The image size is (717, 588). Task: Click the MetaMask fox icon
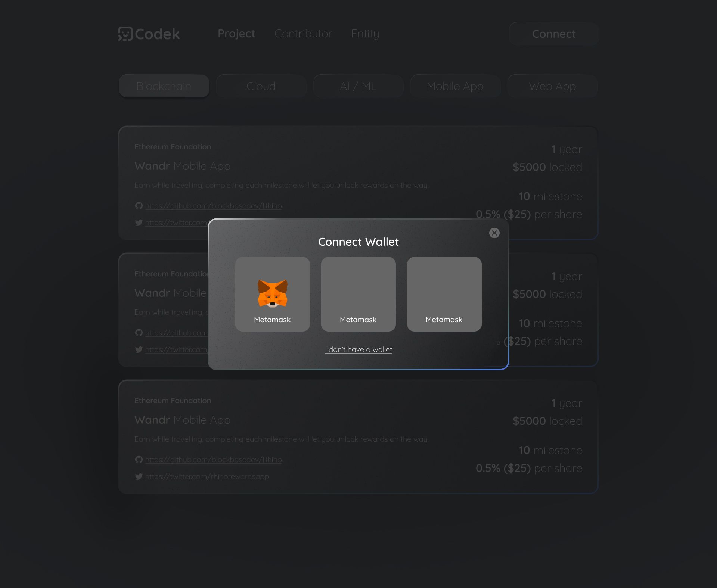pyautogui.click(x=272, y=293)
